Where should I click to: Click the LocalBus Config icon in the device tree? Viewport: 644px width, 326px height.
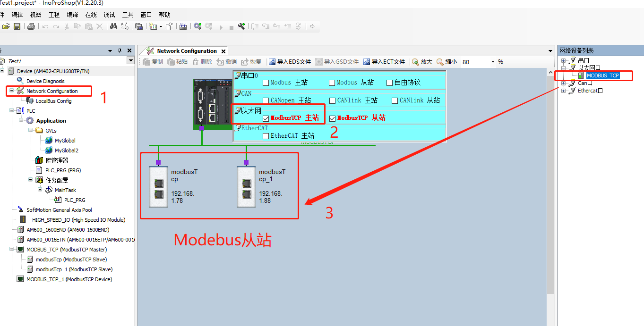click(x=30, y=101)
